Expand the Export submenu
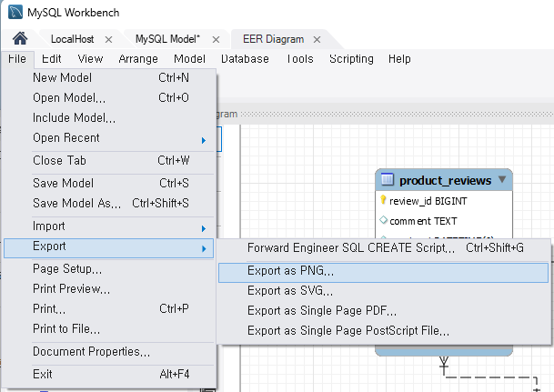Screen dimensions: 554x392 point(109,248)
